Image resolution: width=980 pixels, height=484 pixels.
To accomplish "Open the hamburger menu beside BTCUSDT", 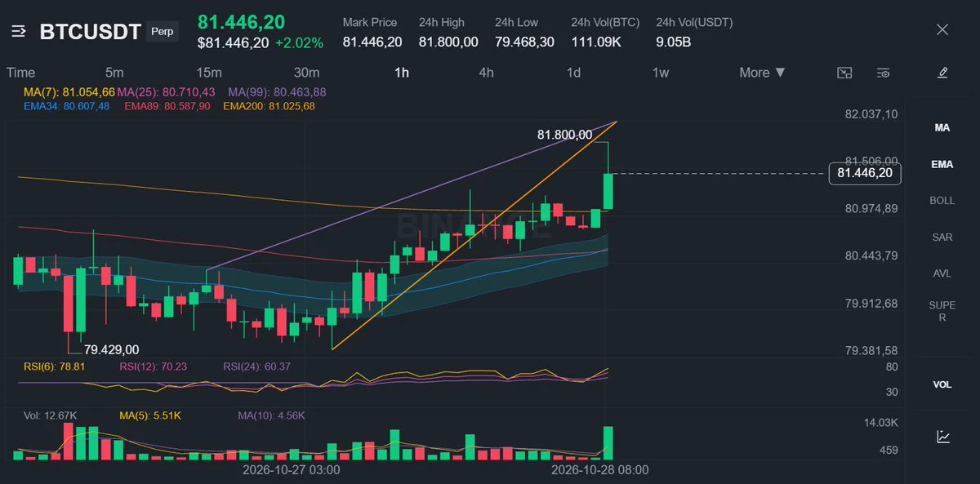I will 20,32.
